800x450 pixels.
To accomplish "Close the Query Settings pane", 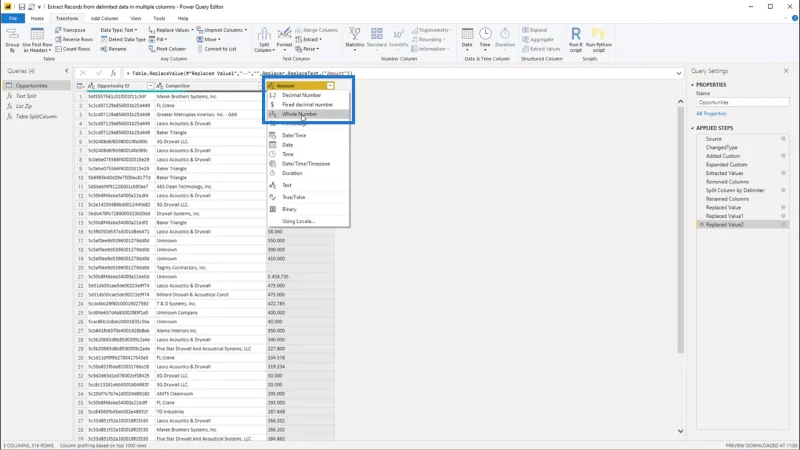I will tap(786, 71).
